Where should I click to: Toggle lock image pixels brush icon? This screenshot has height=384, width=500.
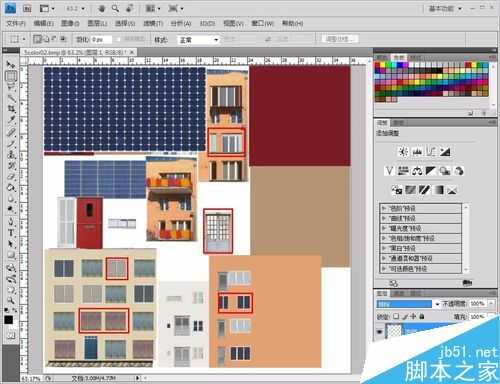405,316
